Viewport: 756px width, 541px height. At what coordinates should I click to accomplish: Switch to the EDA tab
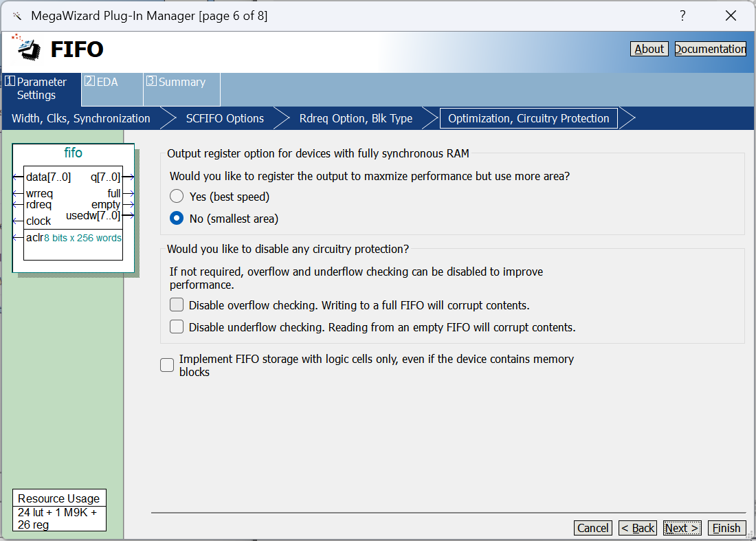tap(112, 89)
